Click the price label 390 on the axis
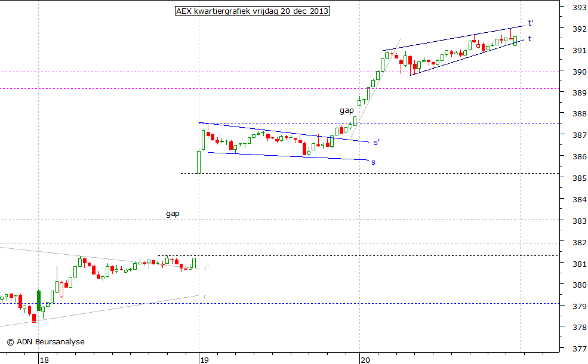 580,72
